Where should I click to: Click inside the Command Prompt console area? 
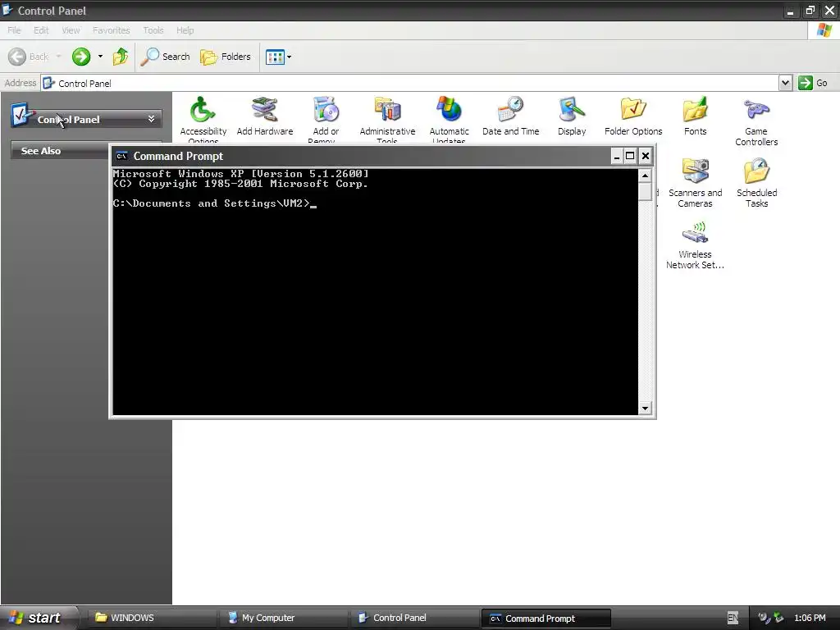pos(375,291)
